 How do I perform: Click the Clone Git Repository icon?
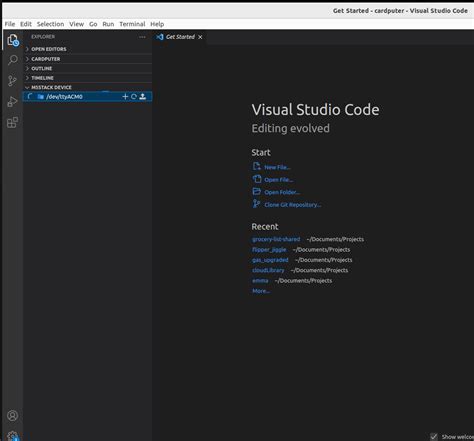coord(256,203)
